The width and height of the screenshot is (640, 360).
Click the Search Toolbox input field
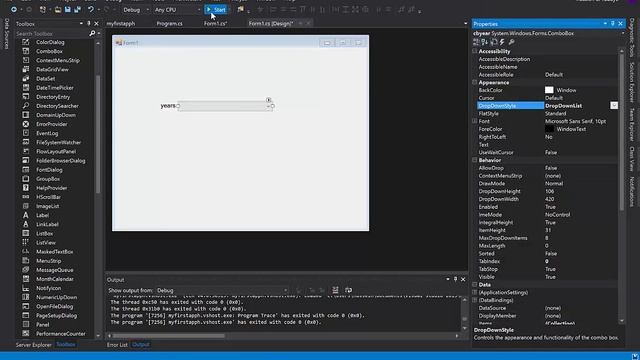tap(51, 33)
